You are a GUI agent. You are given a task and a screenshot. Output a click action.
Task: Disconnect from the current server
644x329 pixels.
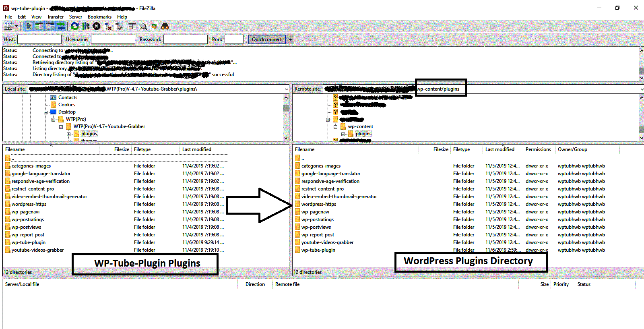pos(107,27)
